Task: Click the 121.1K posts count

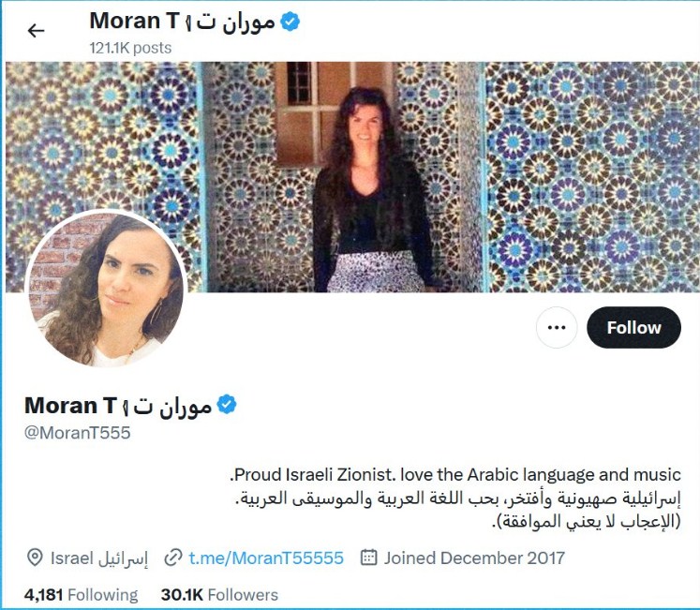Action: coord(130,48)
